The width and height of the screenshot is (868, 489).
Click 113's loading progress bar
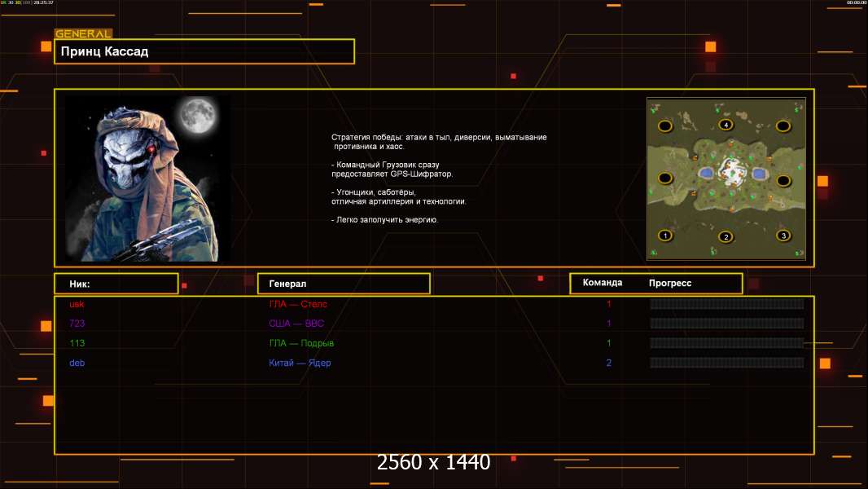pos(727,343)
